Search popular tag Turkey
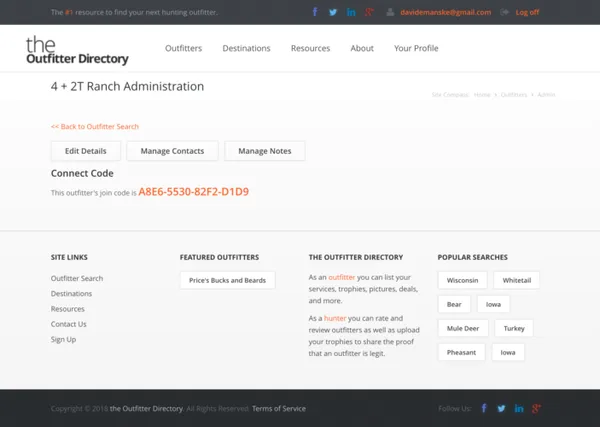This screenshot has height=427, width=600. click(514, 328)
